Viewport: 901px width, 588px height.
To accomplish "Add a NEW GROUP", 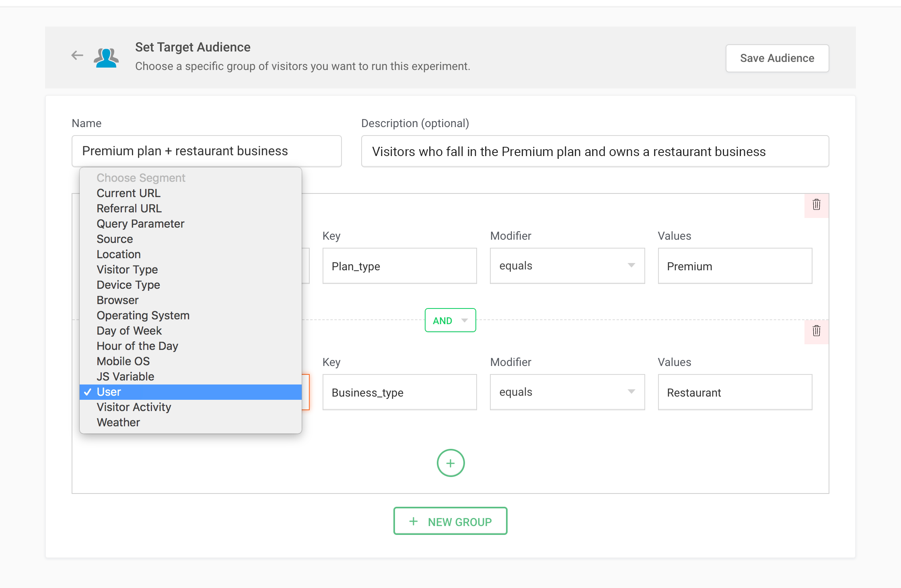I will [x=450, y=521].
